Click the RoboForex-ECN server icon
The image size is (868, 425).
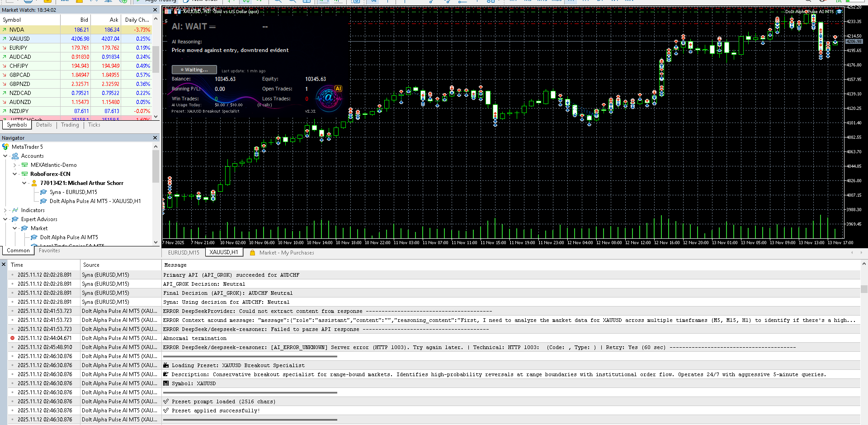point(25,174)
